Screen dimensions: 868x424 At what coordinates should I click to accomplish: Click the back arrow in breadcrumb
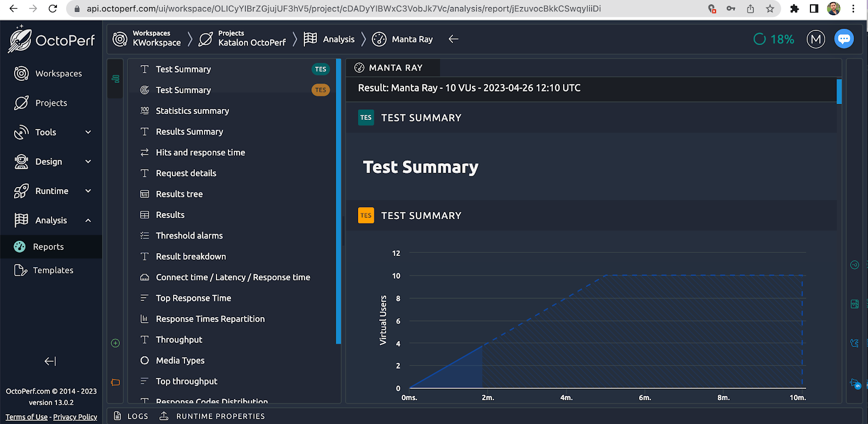(x=454, y=39)
